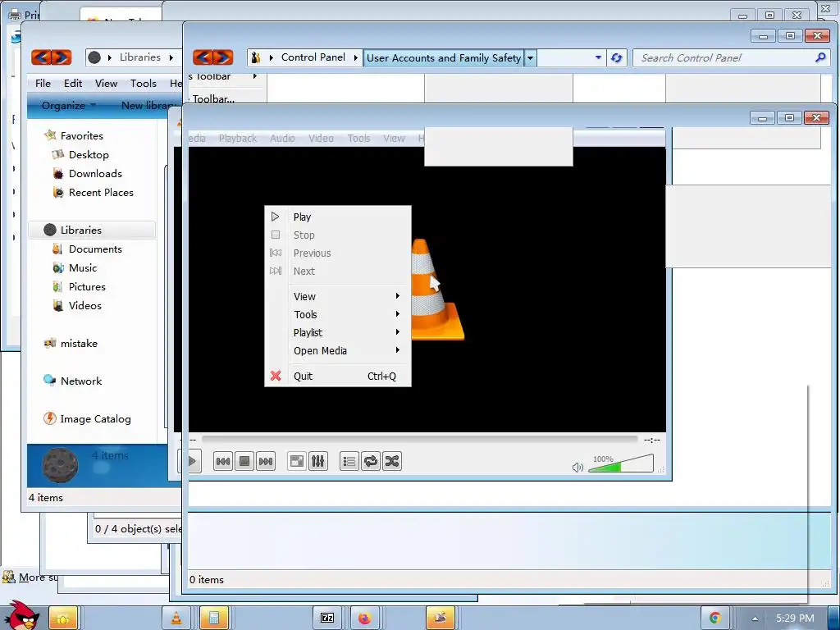
Task: Select Videos library in navigation pane
Action: coord(84,306)
